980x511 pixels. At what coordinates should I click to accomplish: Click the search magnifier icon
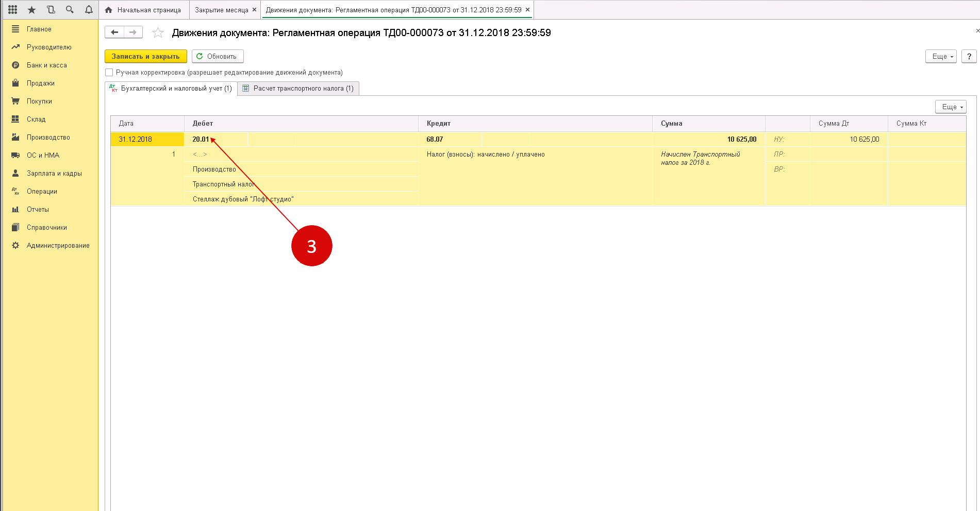point(70,10)
